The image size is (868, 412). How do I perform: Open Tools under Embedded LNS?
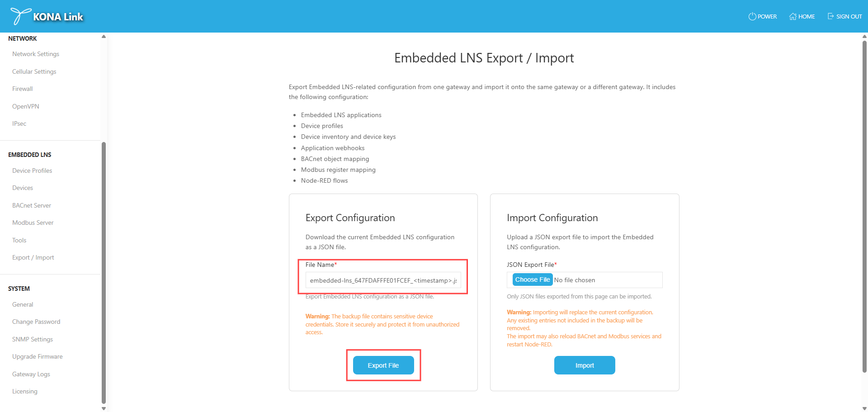tap(19, 240)
